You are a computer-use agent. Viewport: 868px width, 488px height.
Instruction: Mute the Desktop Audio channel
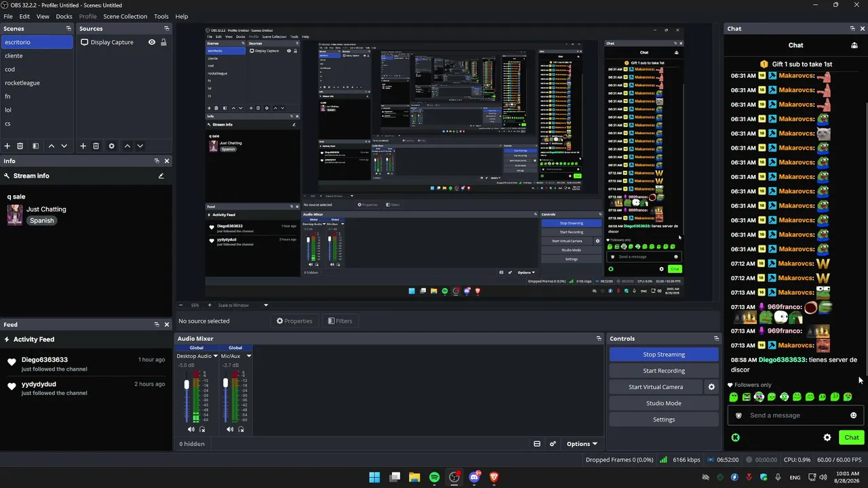coord(191,429)
